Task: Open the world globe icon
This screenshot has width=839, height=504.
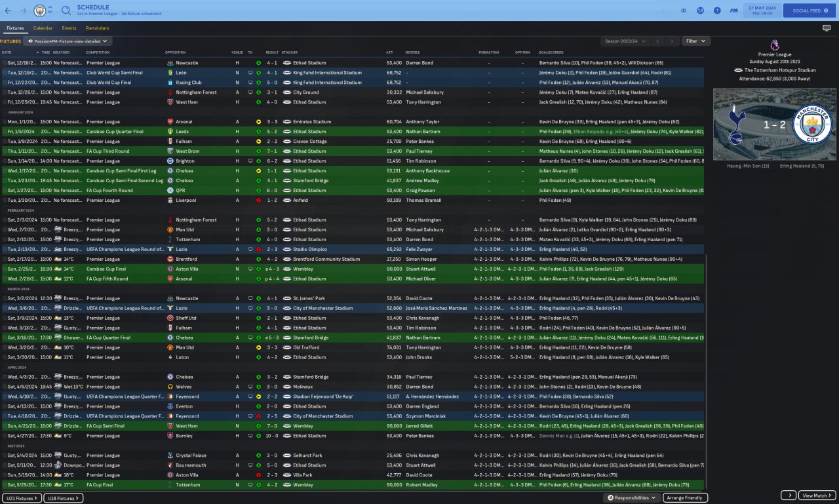Action: (700, 10)
